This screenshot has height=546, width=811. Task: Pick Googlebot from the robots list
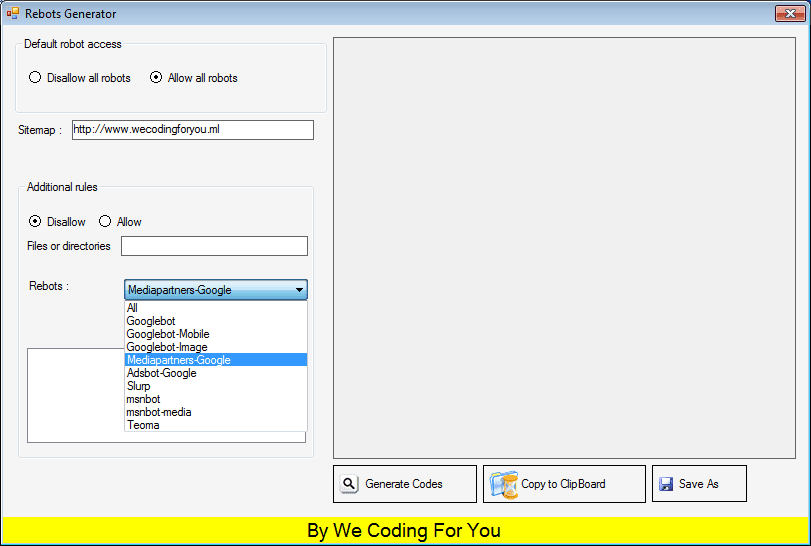[216, 321]
